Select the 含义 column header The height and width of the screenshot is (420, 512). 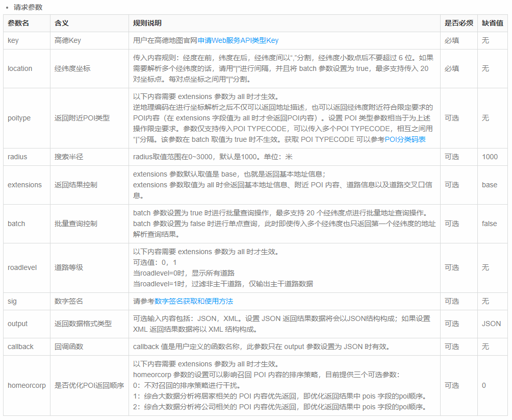point(61,23)
